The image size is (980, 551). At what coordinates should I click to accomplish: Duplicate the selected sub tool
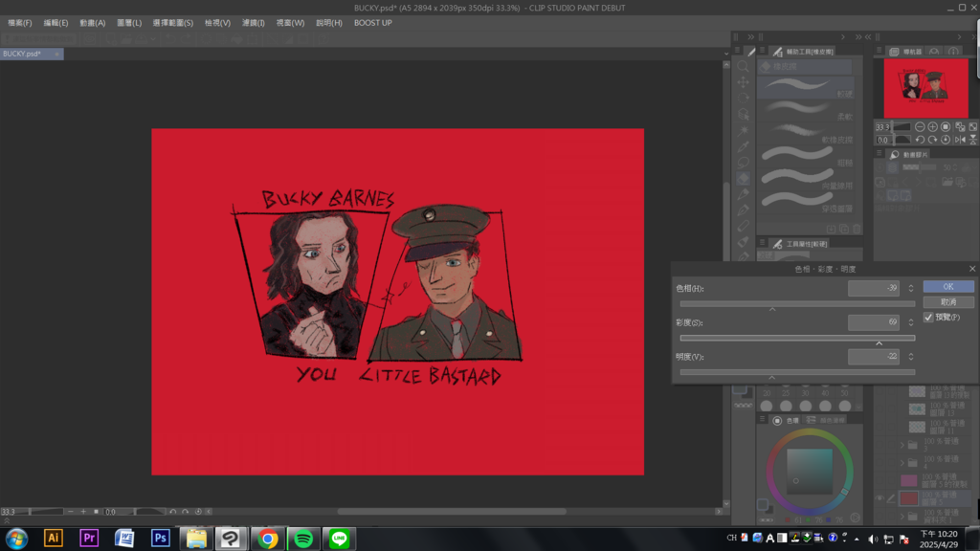pyautogui.click(x=844, y=230)
